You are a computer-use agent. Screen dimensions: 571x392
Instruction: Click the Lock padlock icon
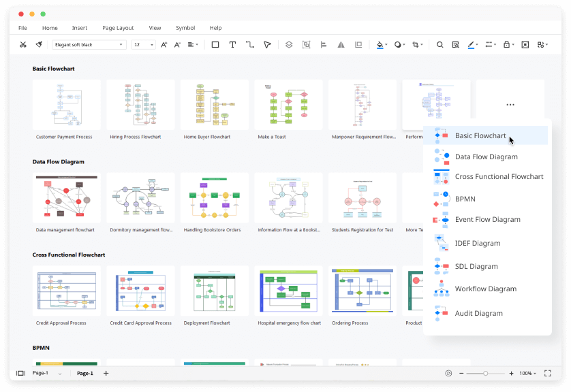(x=506, y=45)
